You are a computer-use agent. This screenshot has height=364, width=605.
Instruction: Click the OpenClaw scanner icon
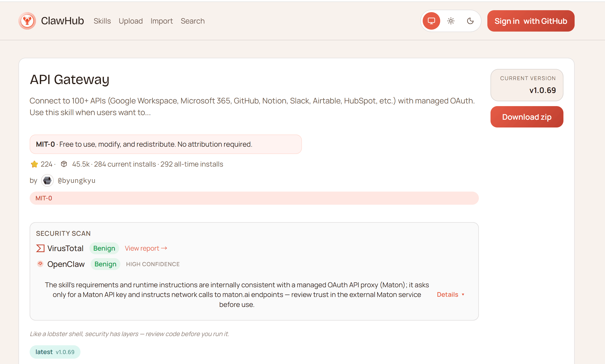tap(40, 264)
